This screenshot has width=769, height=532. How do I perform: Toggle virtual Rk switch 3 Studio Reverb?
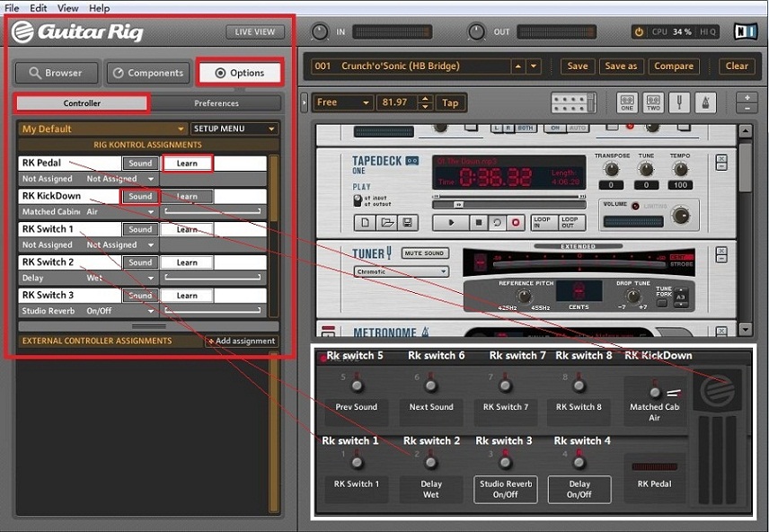[505, 462]
